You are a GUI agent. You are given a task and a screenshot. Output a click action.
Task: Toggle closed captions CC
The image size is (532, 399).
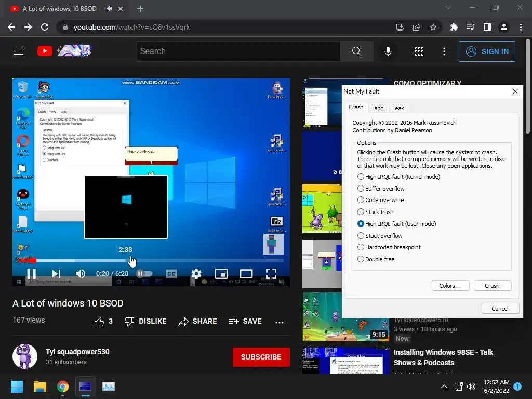click(x=171, y=273)
